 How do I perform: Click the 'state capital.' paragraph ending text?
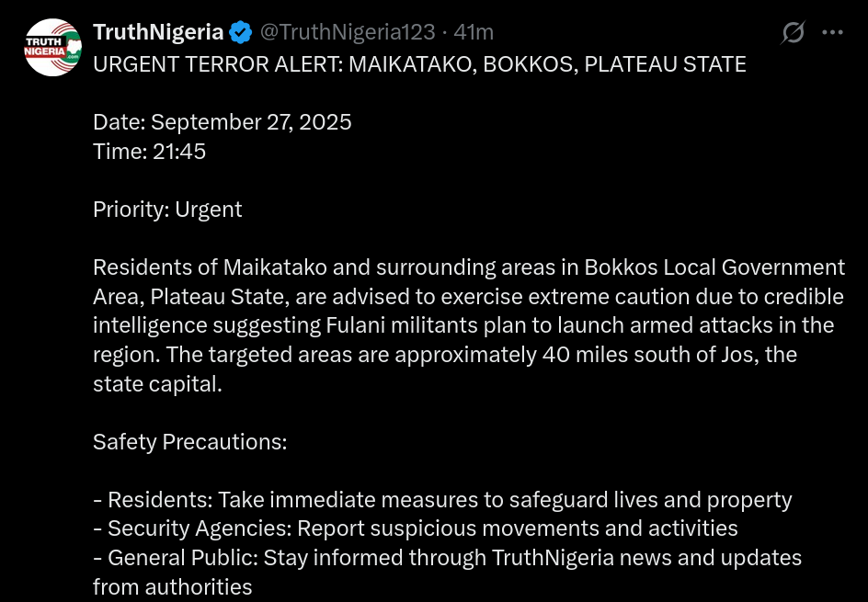(157, 383)
